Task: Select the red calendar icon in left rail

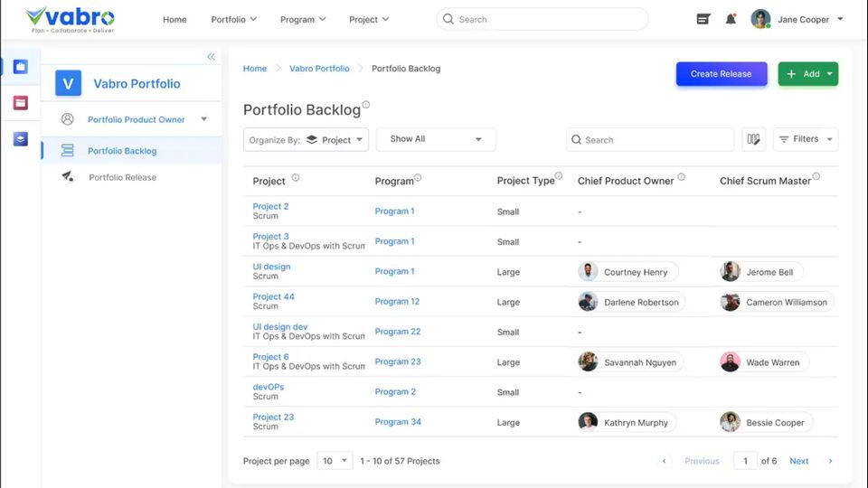Action: click(x=20, y=103)
